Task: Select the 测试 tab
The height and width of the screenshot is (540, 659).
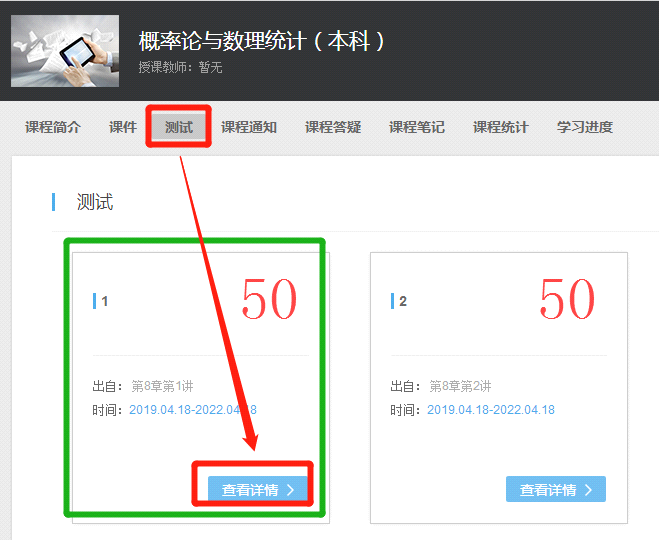Action: pos(179,127)
